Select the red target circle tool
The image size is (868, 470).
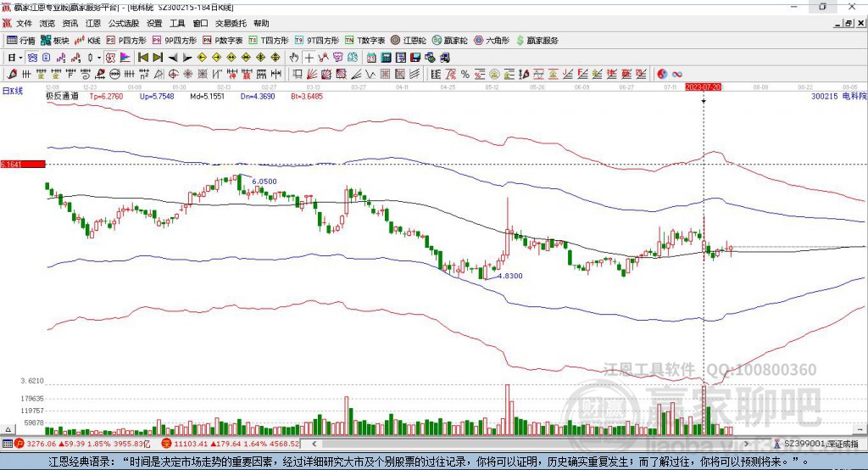point(173,74)
